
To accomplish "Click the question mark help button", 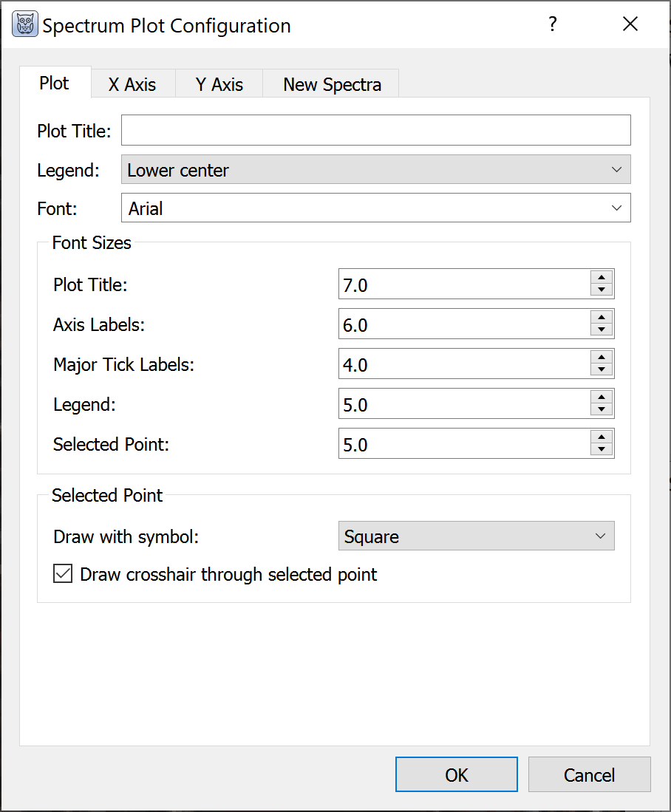I will [552, 24].
